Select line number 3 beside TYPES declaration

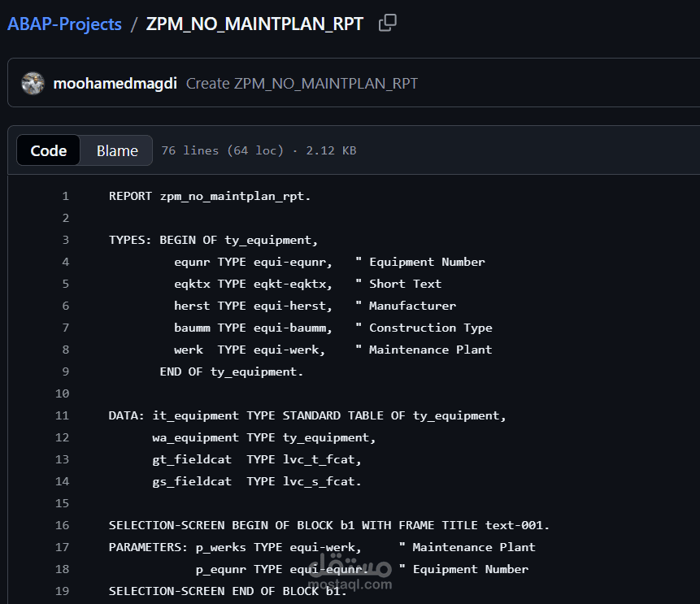coord(66,239)
